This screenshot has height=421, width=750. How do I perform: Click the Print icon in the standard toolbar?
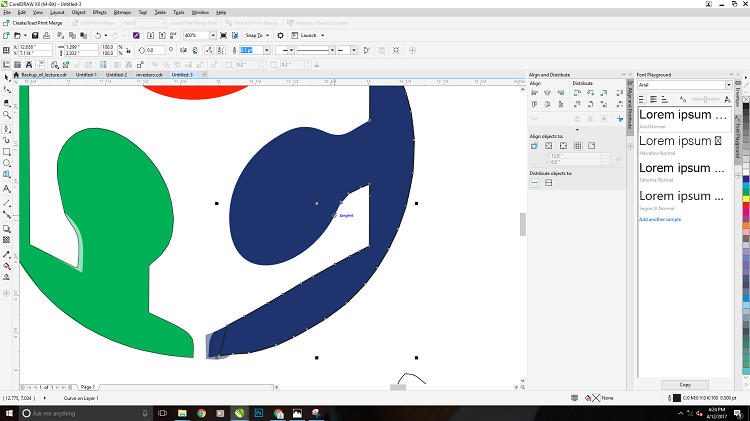(46, 35)
